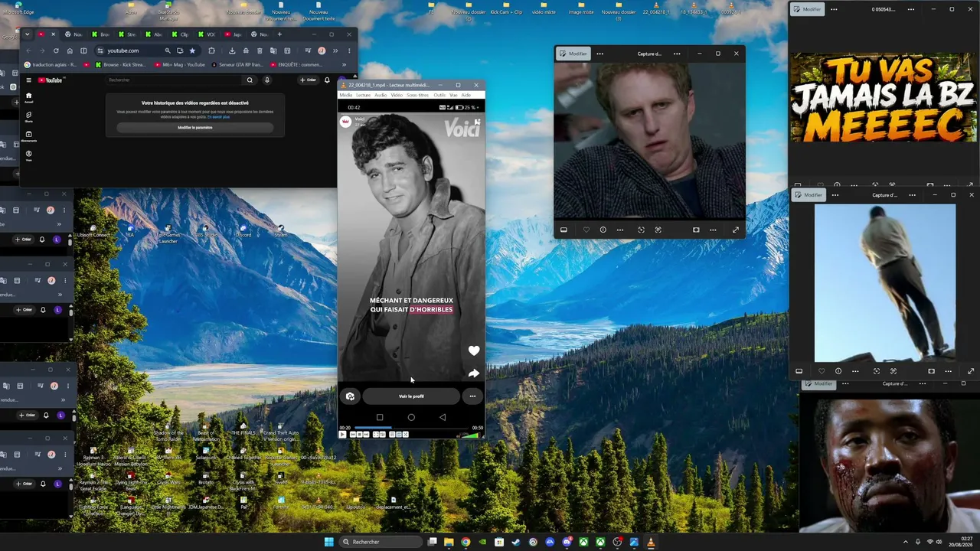Open Steam from the taskbar

click(516, 542)
